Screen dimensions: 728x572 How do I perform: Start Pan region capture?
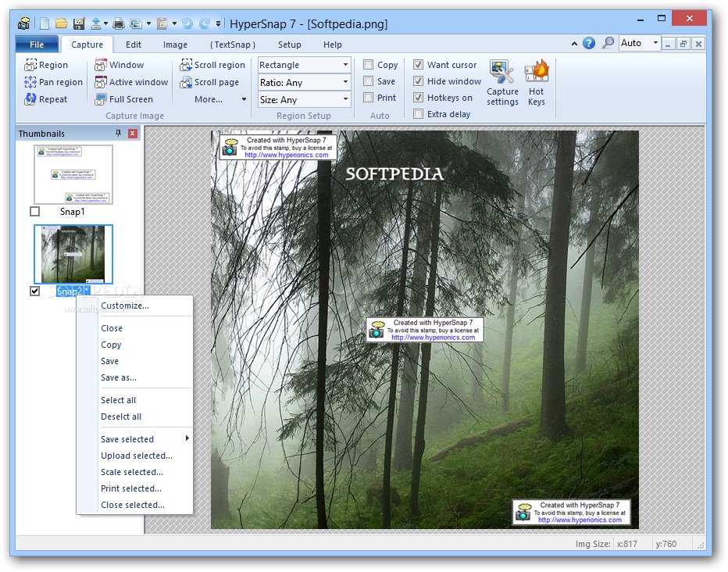[53, 82]
